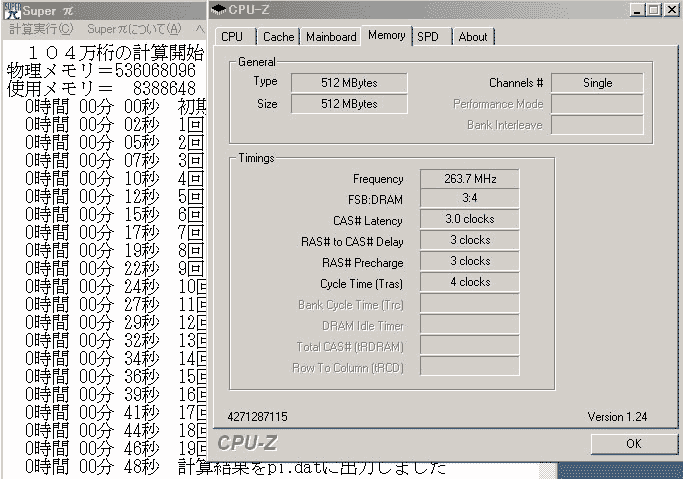Click the Cycle Time (Tras) label

[361, 284]
